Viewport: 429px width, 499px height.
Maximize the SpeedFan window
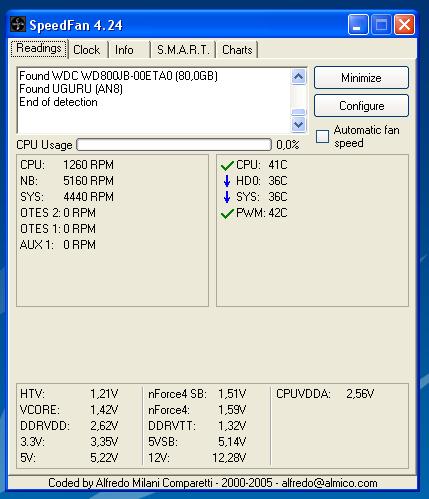[x=381, y=25]
